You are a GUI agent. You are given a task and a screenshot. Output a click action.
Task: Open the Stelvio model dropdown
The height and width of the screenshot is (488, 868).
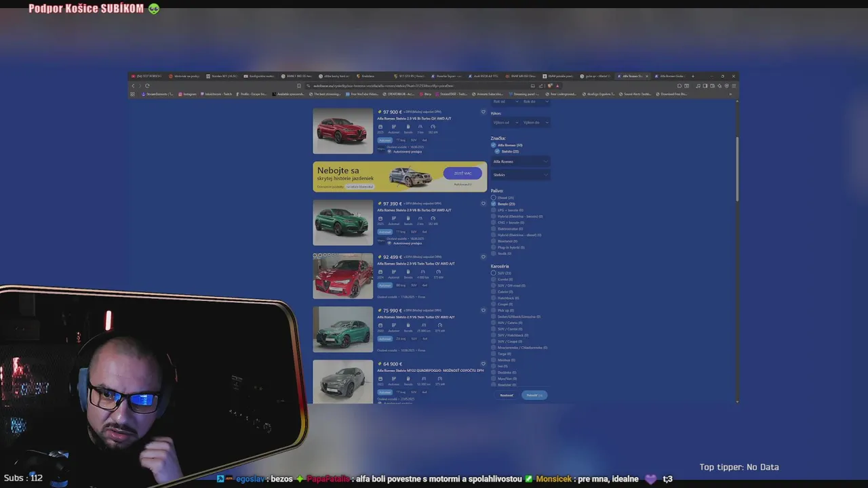pyautogui.click(x=520, y=175)
